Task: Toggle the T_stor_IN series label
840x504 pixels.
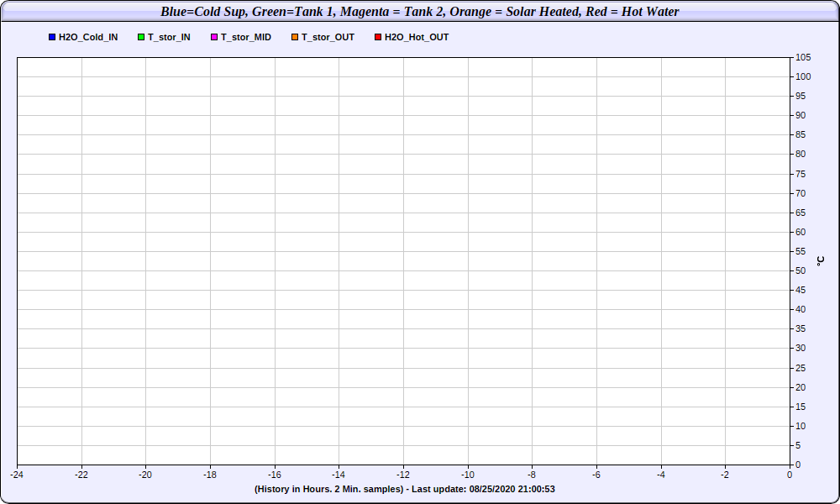Action: pyautogui.click(x=170, y=37)
